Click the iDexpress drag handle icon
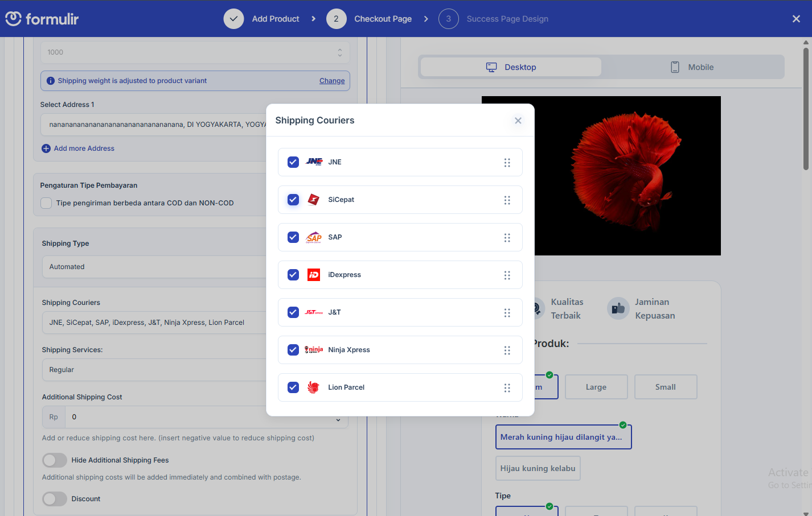 click(507, 275)
